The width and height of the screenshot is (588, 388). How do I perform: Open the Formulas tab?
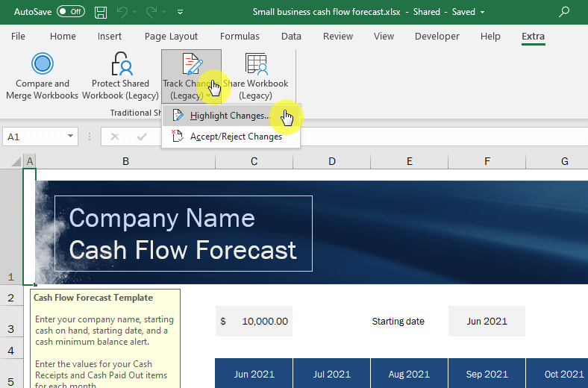(x=240, y=37)
